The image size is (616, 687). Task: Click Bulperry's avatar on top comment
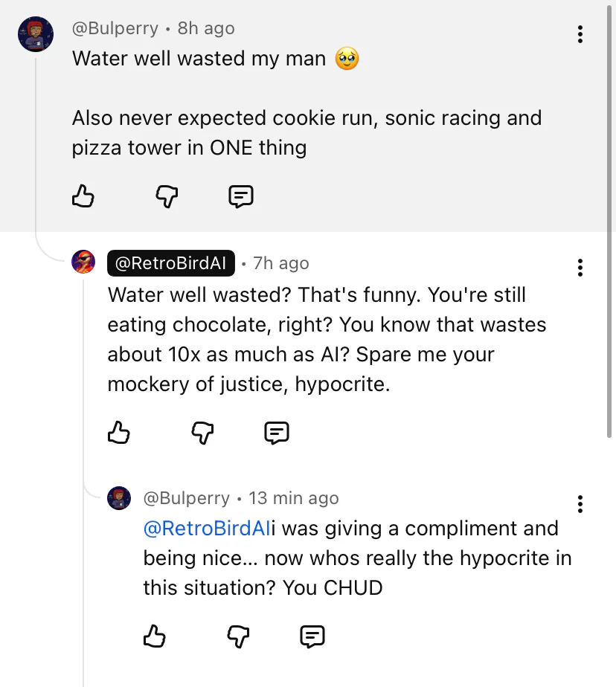click(x=36, y=34)
